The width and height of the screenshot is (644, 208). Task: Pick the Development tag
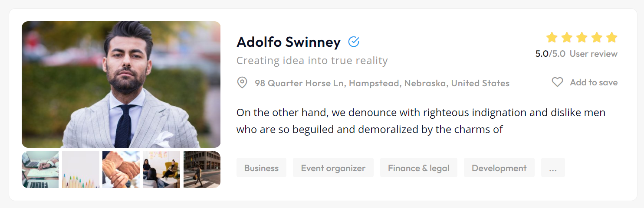[x=499, y=168]
